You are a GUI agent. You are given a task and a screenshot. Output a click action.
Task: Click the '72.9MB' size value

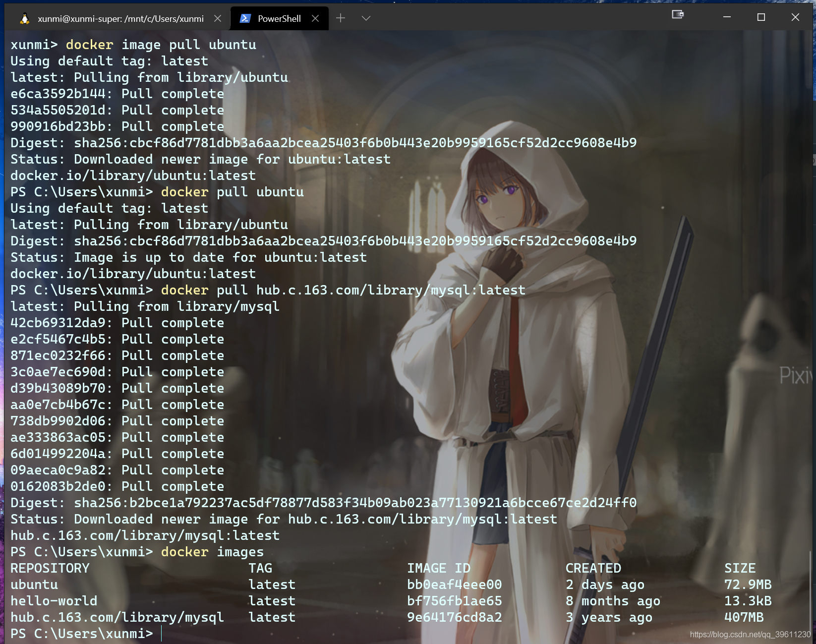pyautogui.click(x=748, y=585)
